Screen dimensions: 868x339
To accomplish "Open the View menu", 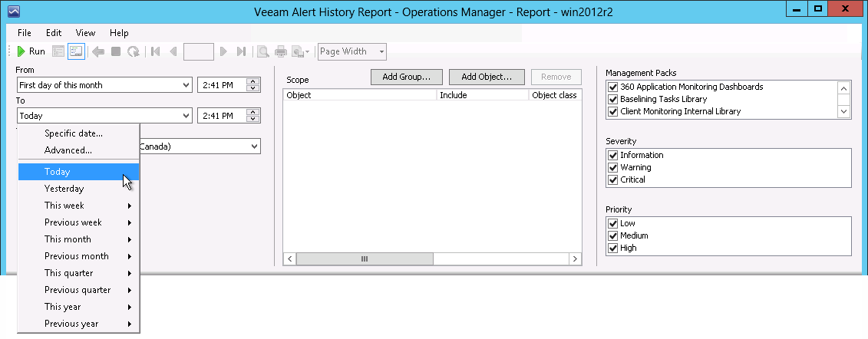I will (x=85, y=33).
